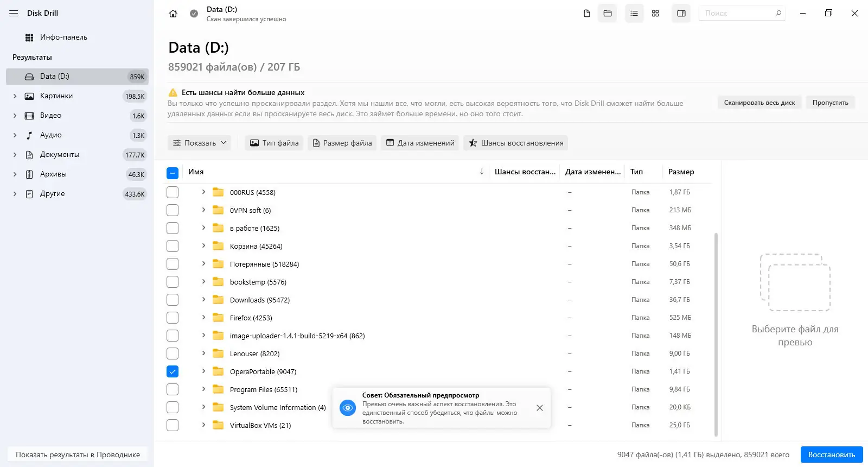Click the image-uploader folder icon
This screenshot has width=868, height=467.
click(x=218, y=336)
